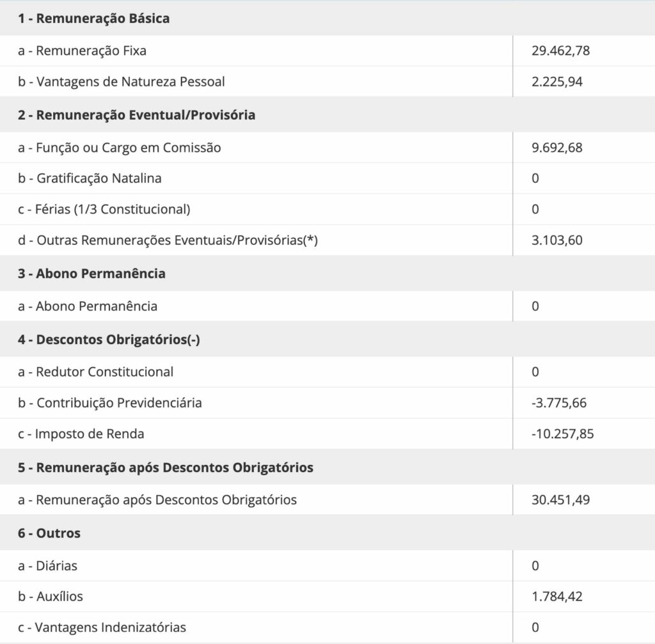Select 'b - Vantagens de Natureza Pessoal' label
The width and height of the screenshot is (655, 644).
(x=122, y=82)
